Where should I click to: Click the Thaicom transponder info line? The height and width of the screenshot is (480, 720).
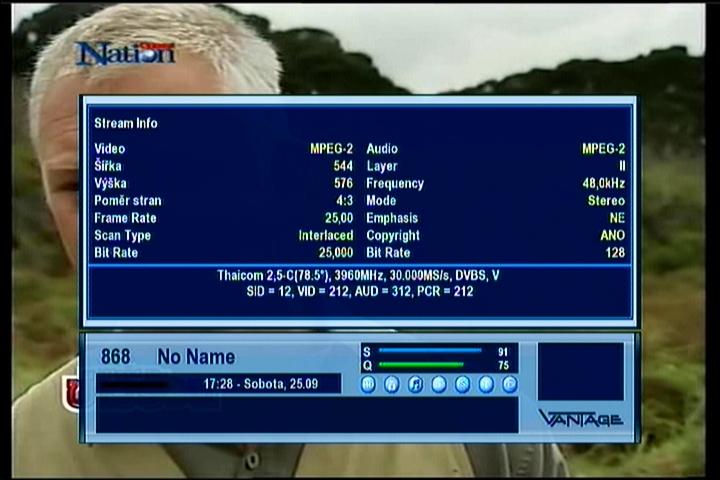point(359,275)
